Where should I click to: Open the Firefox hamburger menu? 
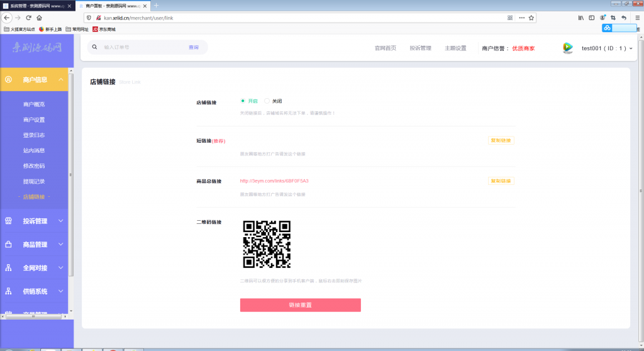point(637,18)
